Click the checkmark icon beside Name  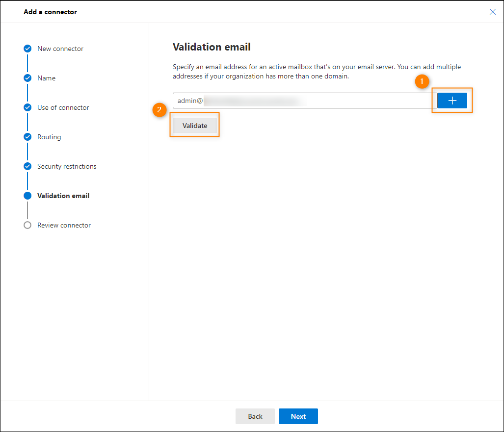27,78
